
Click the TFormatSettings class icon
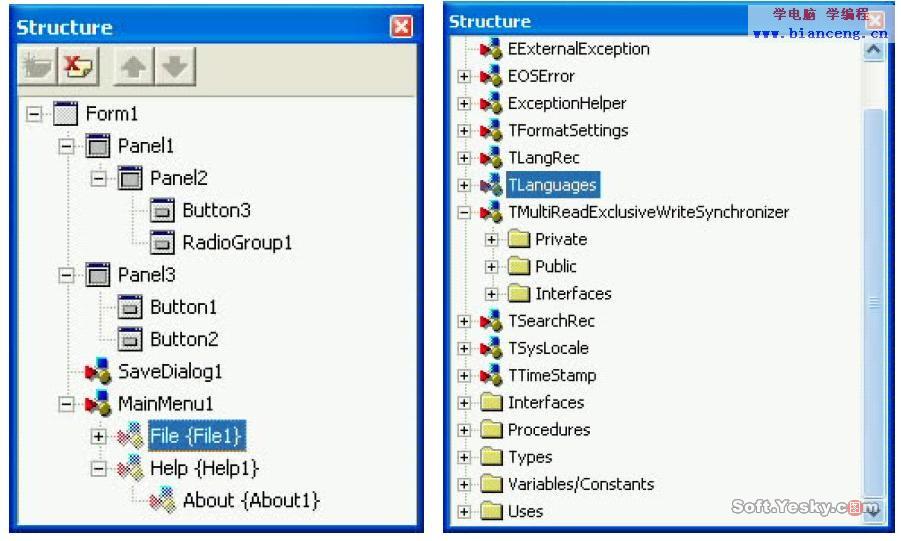pyautogui.click(x=491, y=131)
